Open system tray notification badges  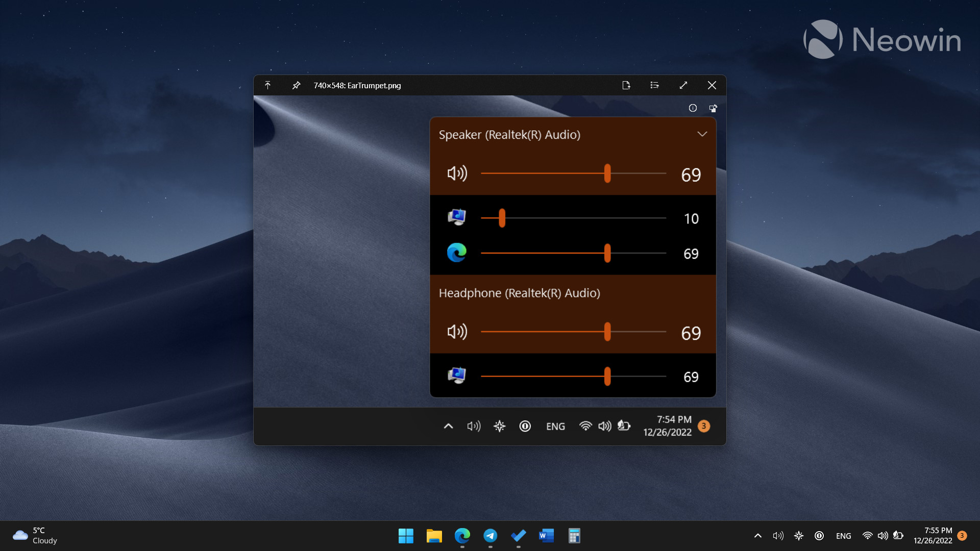point(971,536)
